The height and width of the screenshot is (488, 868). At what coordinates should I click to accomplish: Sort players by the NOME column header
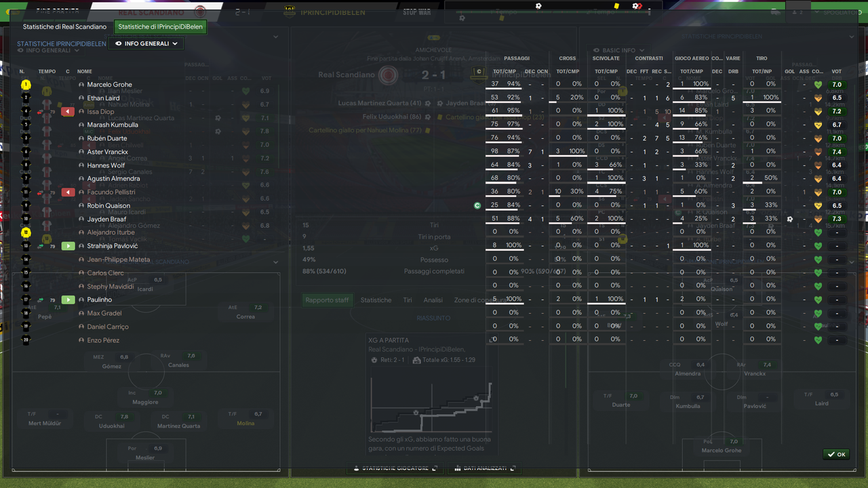(84, 71)
